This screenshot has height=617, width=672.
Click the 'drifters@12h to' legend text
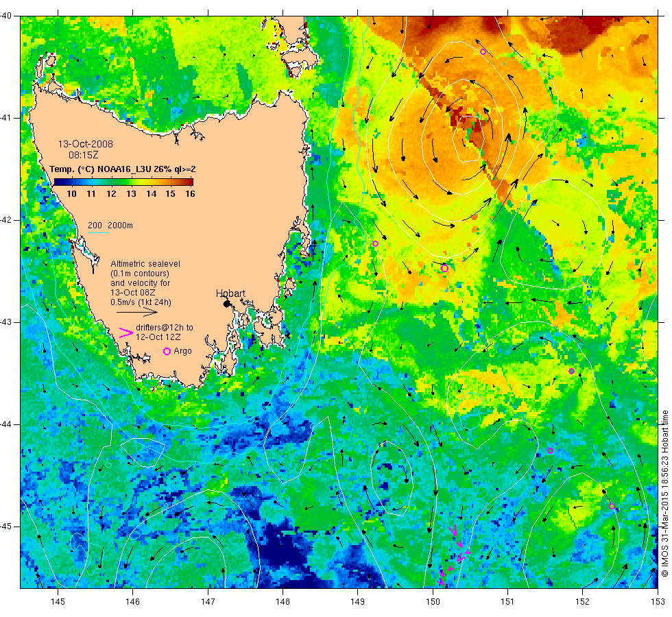click(165, 328)
